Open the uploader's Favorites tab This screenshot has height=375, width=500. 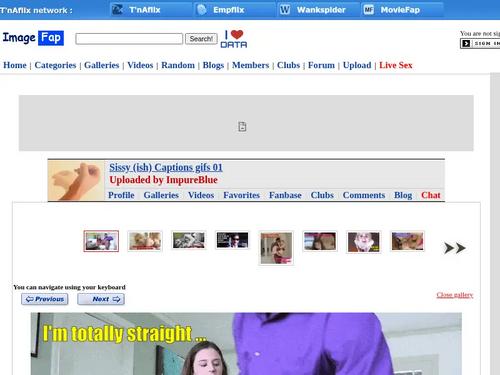tap(242, 195)
